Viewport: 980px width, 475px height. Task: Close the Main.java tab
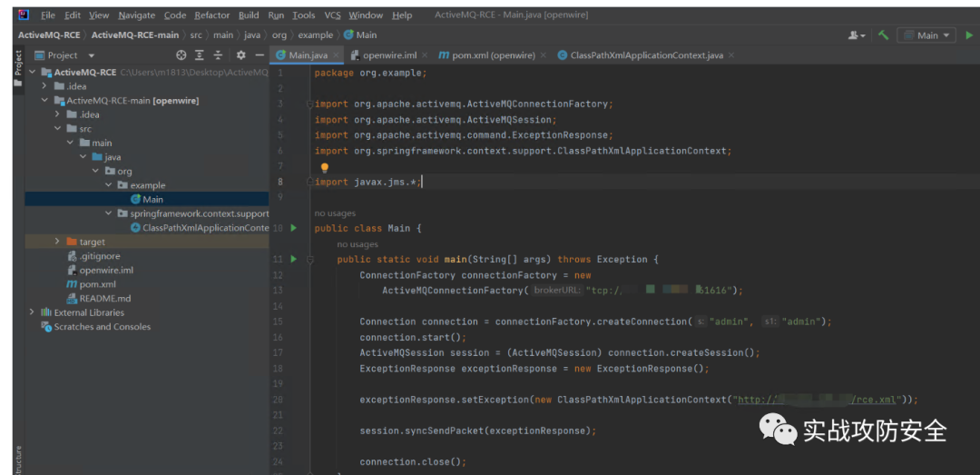point(336,55)
